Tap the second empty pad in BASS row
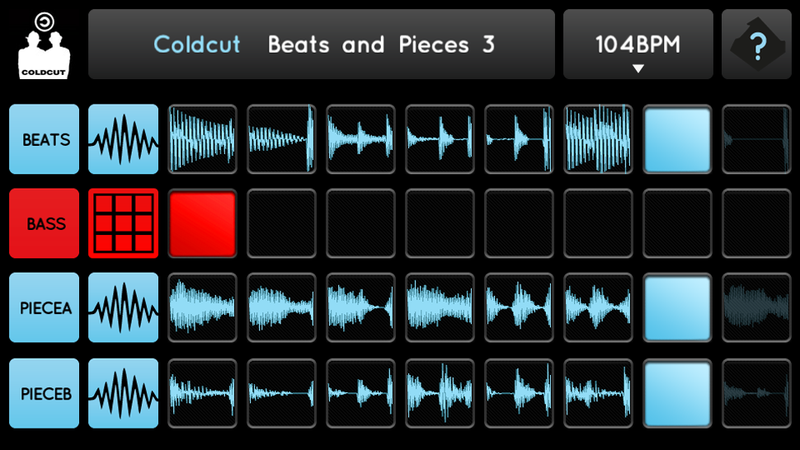The image size is (800, 450). (x=282, y=223)
